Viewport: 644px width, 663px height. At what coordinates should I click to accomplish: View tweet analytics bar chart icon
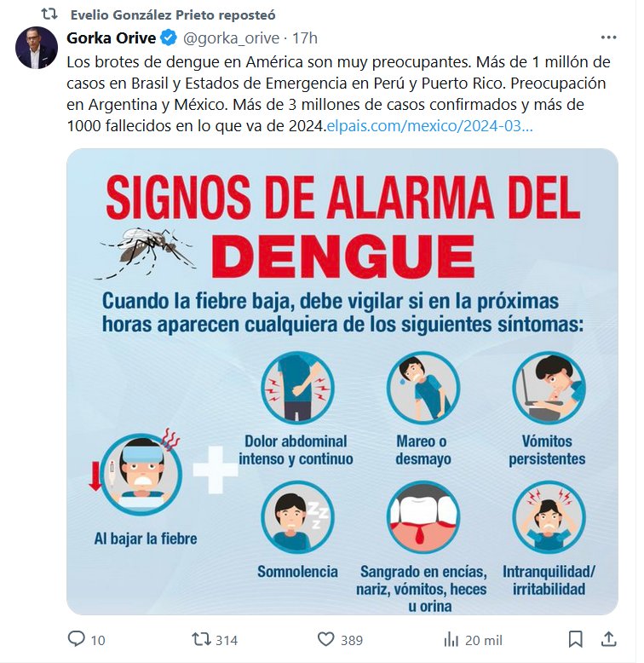coord(451,639)
